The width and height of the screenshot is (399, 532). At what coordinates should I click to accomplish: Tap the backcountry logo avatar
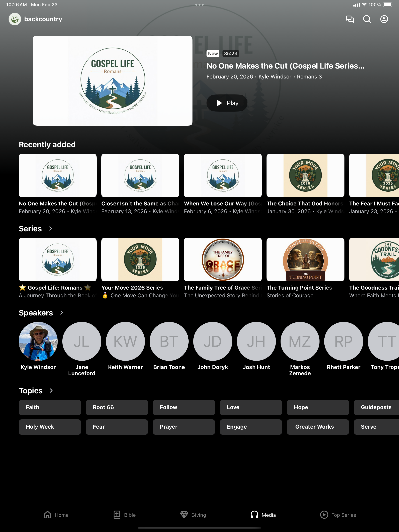tap(15, 19)
